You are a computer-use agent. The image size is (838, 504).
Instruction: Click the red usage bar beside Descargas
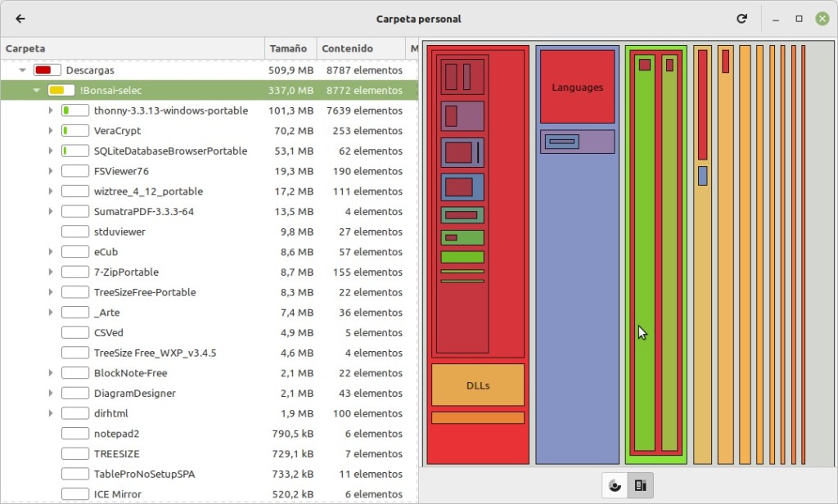point(47,70)
